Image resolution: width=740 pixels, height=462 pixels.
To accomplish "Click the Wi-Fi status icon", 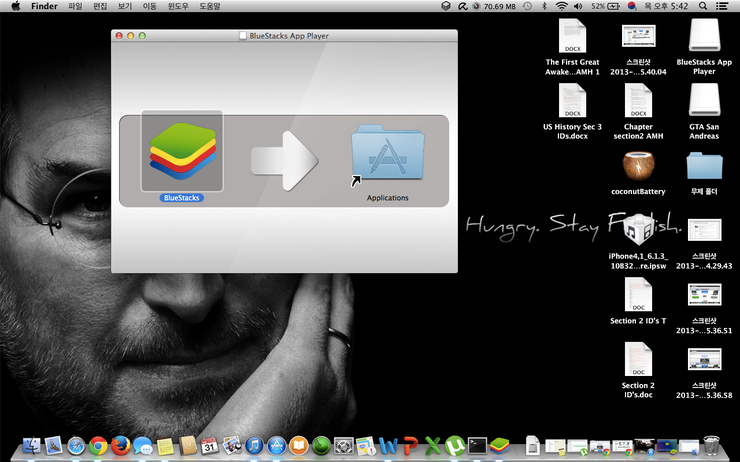I will click(561, 6).
